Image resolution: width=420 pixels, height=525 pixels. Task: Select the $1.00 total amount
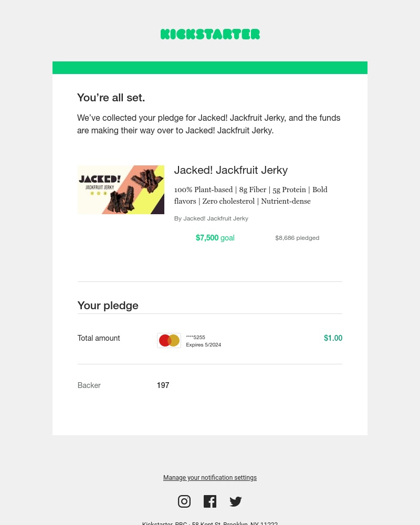[x=333, y=338]
